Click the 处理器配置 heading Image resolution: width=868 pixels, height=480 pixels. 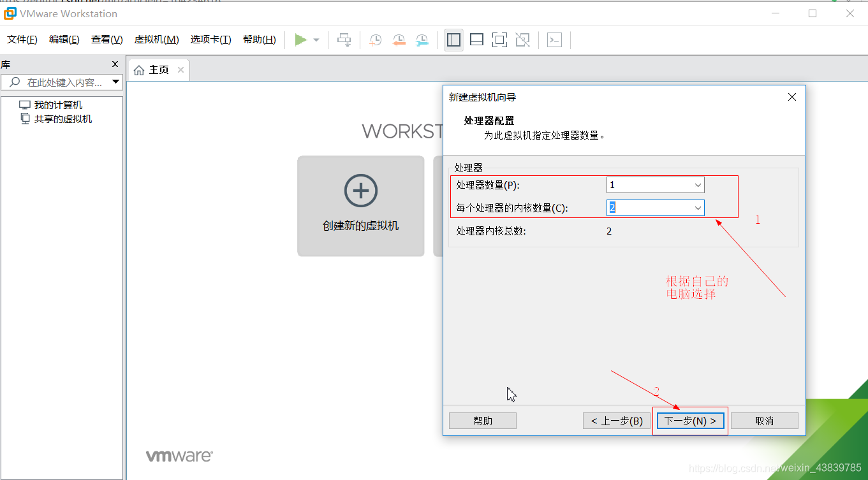[x=489, y=120]
